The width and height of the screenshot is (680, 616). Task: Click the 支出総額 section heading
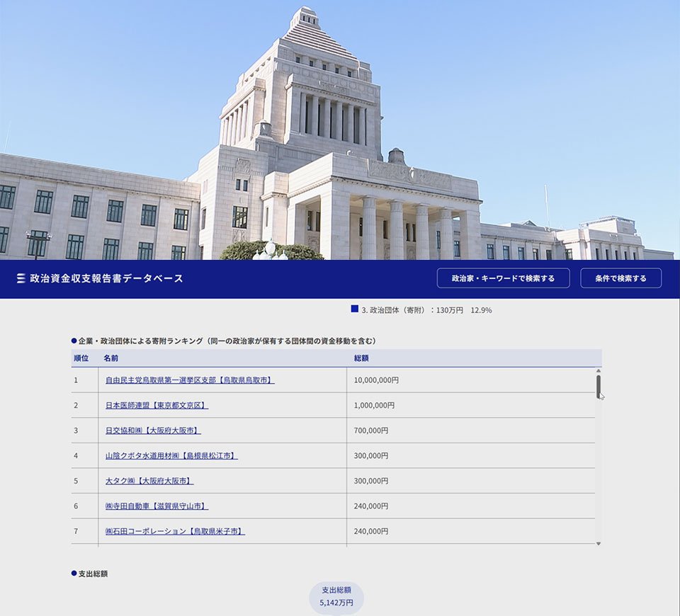(x=93, y=574)
